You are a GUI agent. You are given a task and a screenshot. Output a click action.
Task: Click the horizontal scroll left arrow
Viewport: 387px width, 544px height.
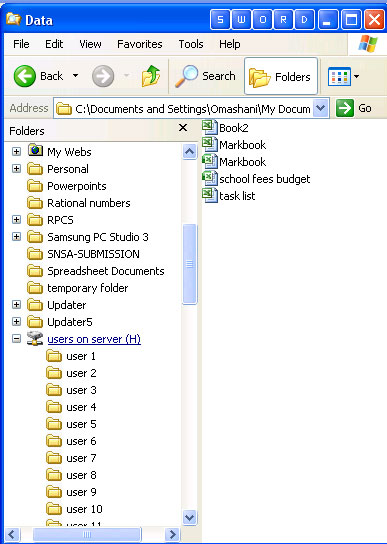(x=12, y=534)
